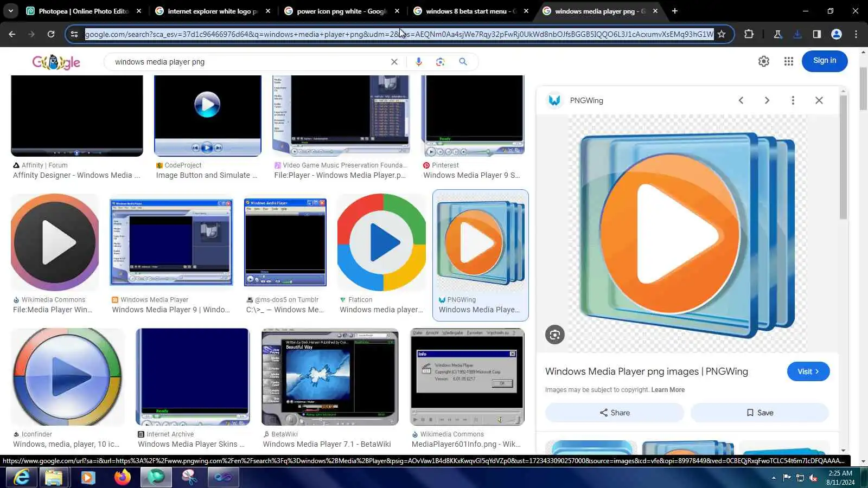Open the BetaWiki Windows Media Player 7.1 thumbnail
Viewport: 868px width, 488px height.
[330, 377]
